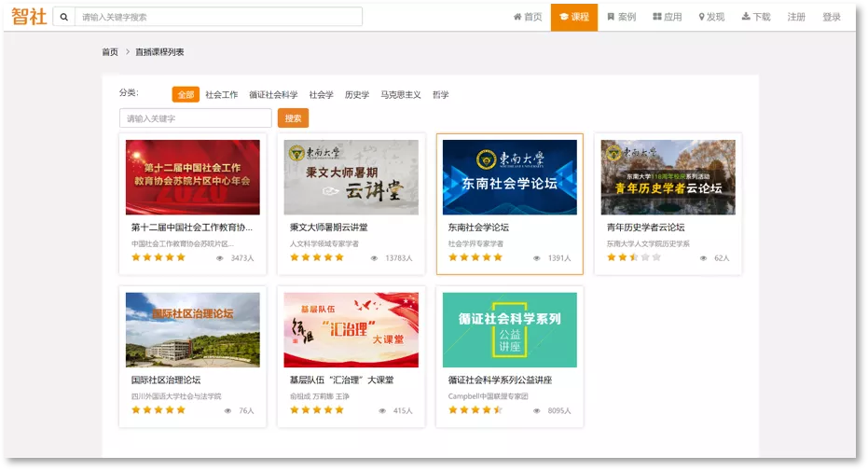Click the text 社会学界专家学者
868x470 pixels.
coord(475,243)
